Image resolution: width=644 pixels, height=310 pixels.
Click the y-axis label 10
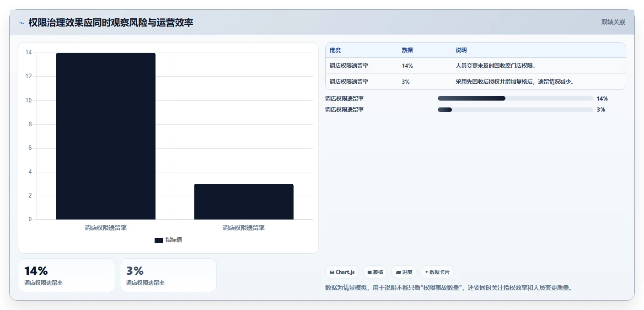[29, 100]
